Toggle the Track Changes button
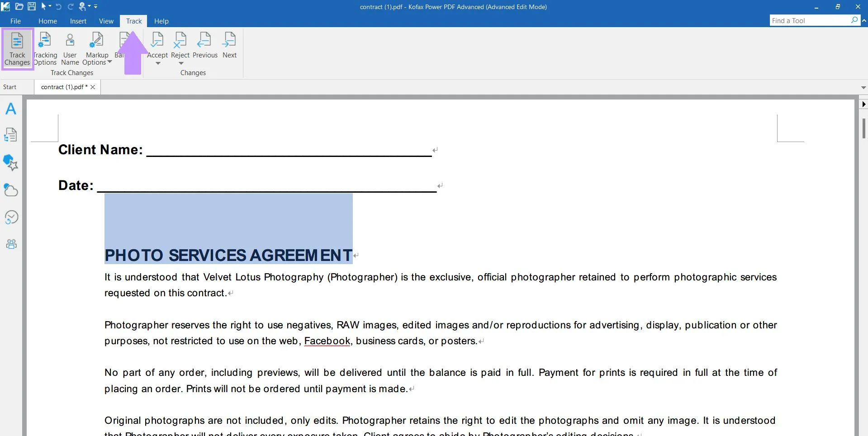868x436 pixels. (17, 48)
